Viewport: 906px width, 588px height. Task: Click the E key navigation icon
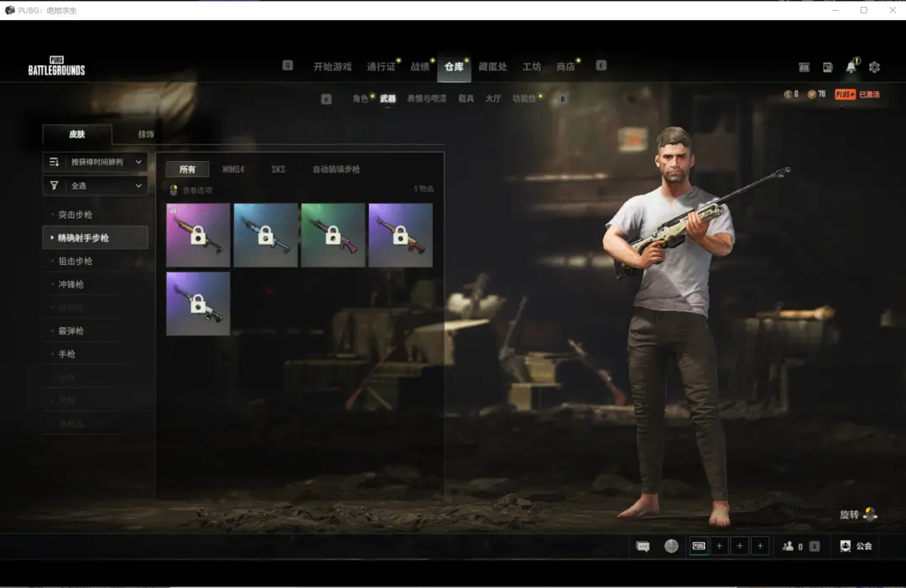coord(601,65)
